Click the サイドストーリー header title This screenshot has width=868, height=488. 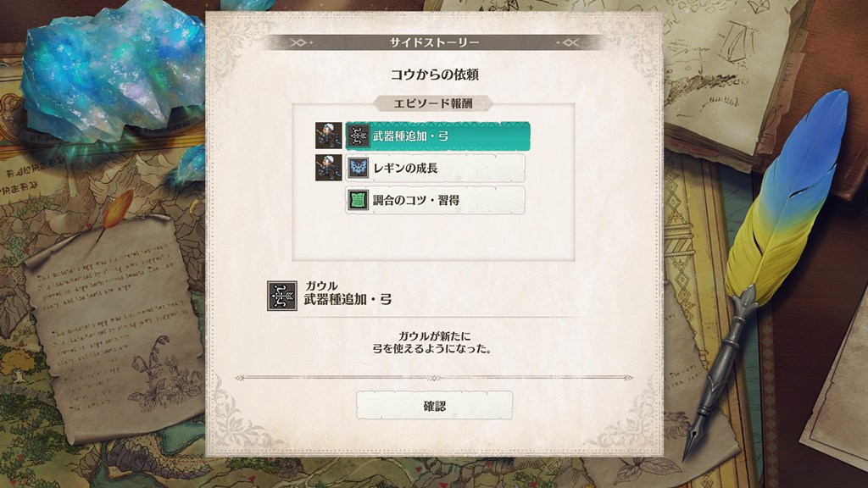pos(435,42)
